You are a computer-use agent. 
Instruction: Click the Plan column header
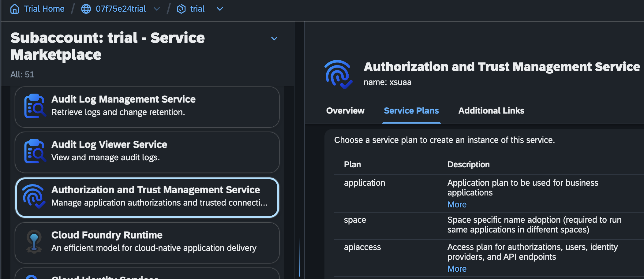[x=352, y=165]
